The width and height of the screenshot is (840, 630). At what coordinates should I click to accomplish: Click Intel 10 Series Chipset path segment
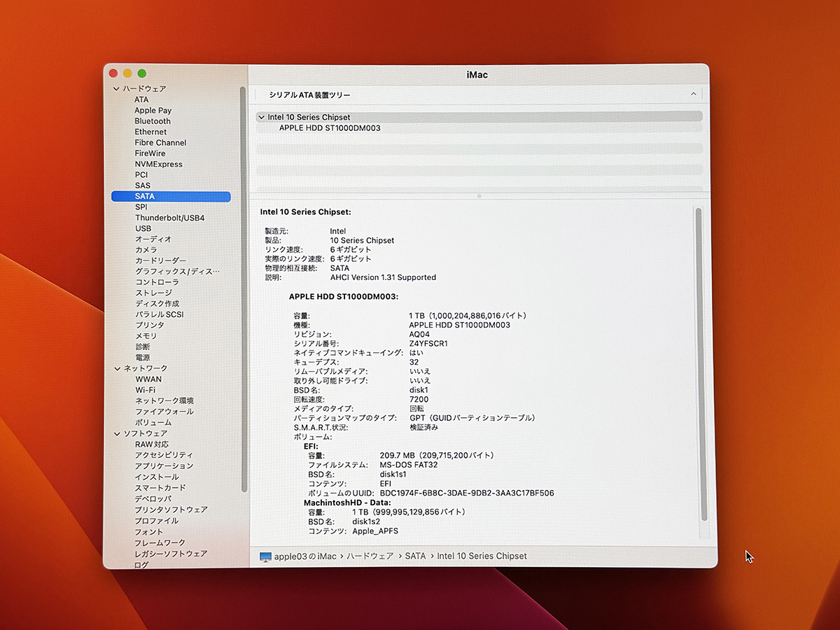(482, 556)
